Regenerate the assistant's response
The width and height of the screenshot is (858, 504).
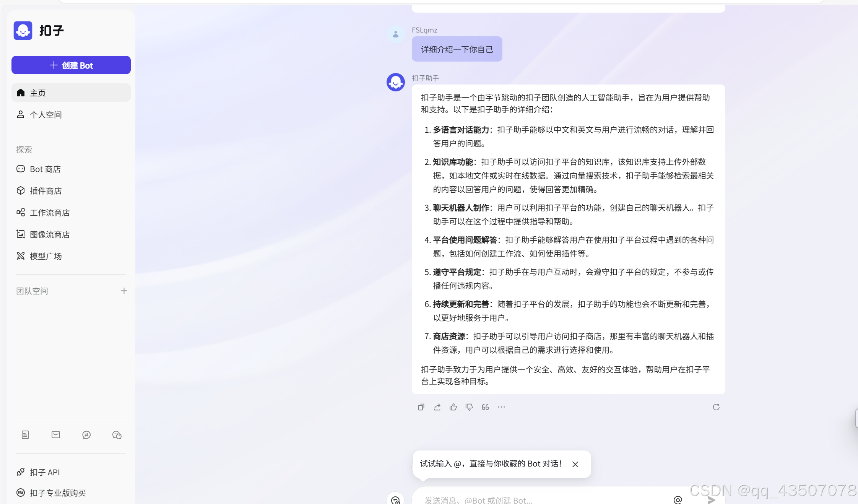tap(716, 407)
